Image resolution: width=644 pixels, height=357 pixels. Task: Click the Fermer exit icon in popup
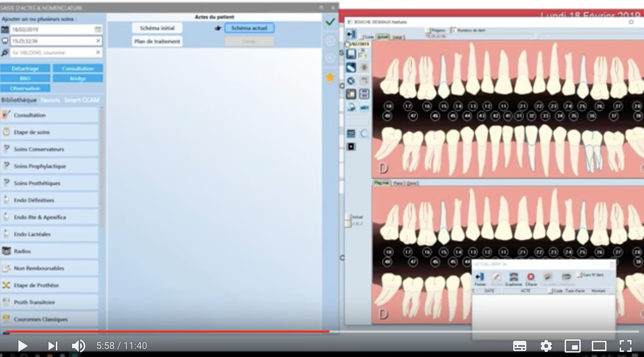pos(480,277)
